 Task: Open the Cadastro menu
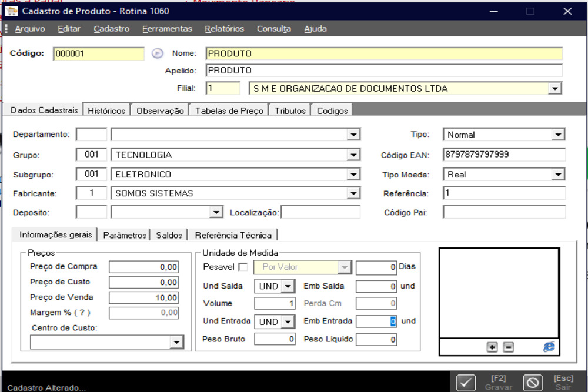pos(111,29)
